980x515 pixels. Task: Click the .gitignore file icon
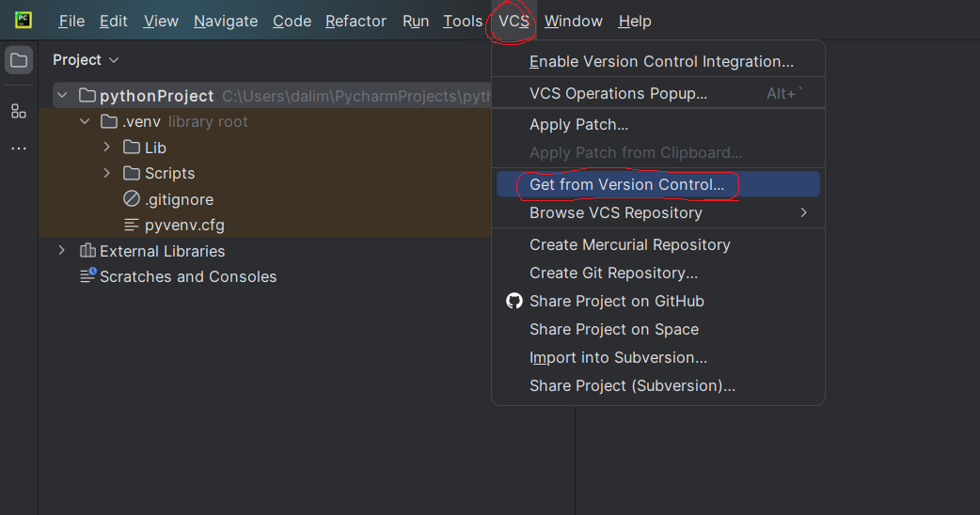tap(132, 198)
